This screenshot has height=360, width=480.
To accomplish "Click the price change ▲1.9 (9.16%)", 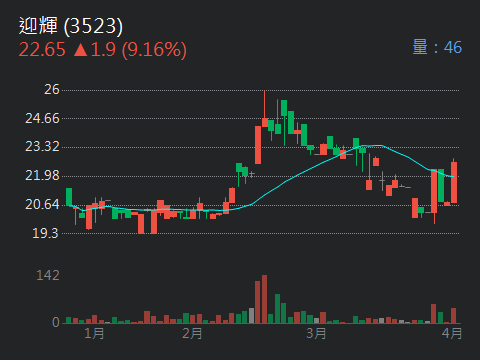I will (x=130, y=50).
